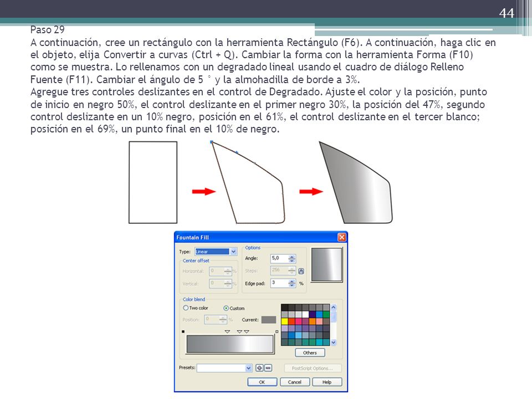Click the Others button
Viewport: 532px width, 399px height.
pos(310,352)
